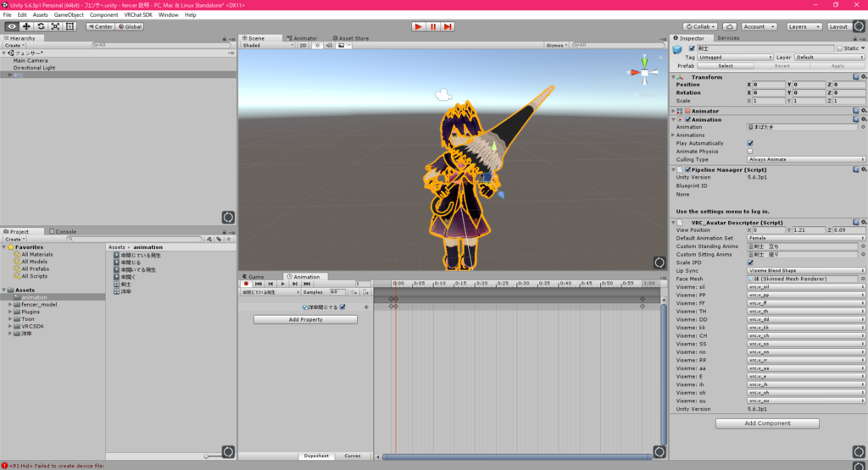Go to previous keyframe in Animation window
The width and height of the screenshot is (868, 470).
[x=270, y=284]
